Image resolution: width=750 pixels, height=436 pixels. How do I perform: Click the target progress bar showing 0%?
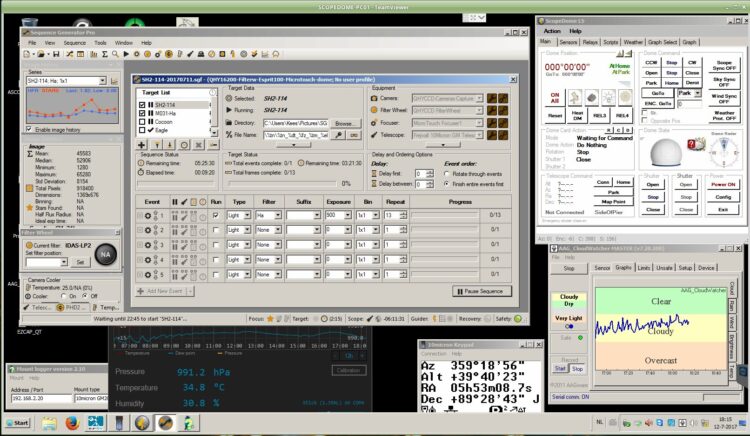pyautogui.click(x=282, y=184)
